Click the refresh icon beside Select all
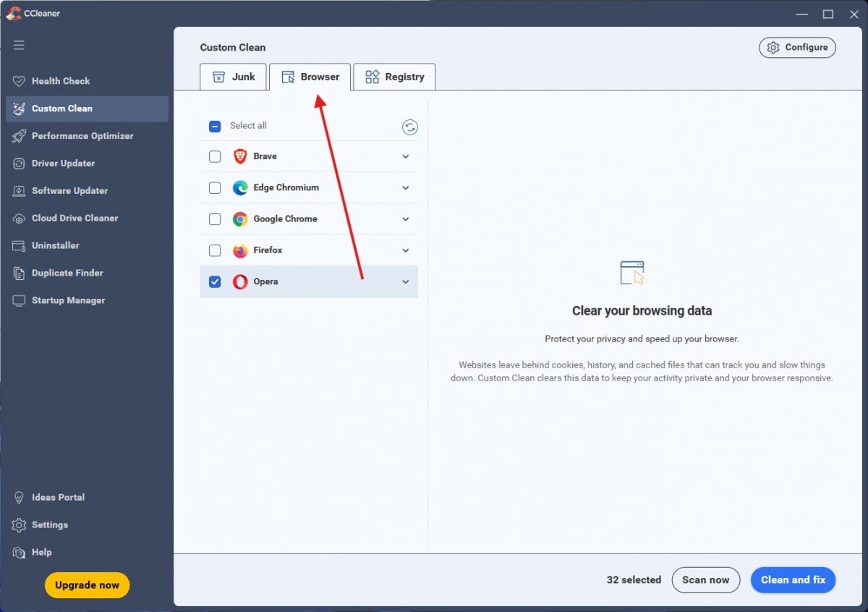This screenshot has height=612, width=868. pos(410,127)
